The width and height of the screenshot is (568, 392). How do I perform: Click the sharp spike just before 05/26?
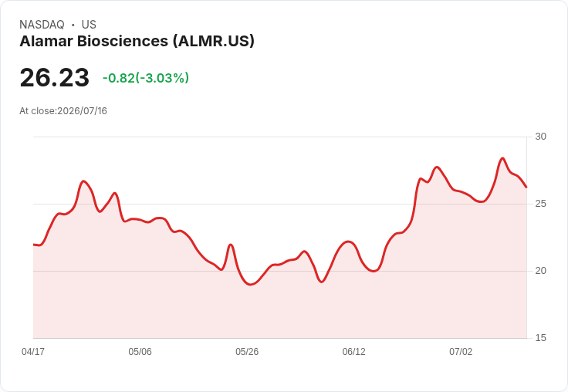click(231, 245)
